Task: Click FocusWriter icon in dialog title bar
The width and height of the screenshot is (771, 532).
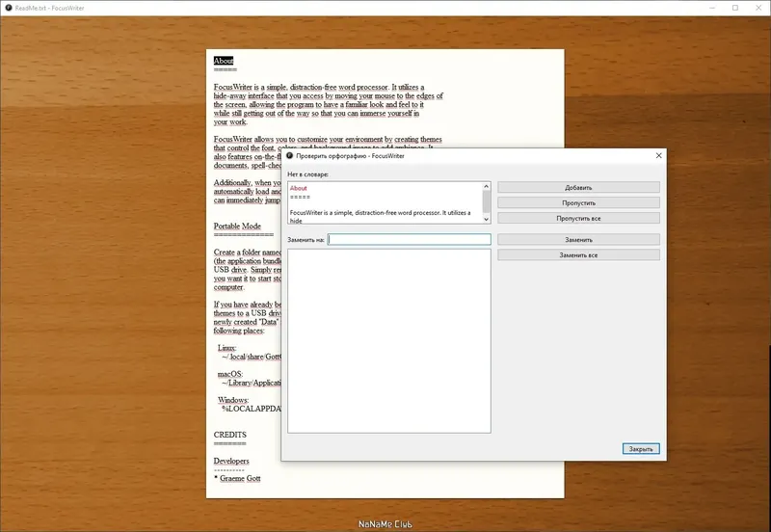Action: coord(290,155)
